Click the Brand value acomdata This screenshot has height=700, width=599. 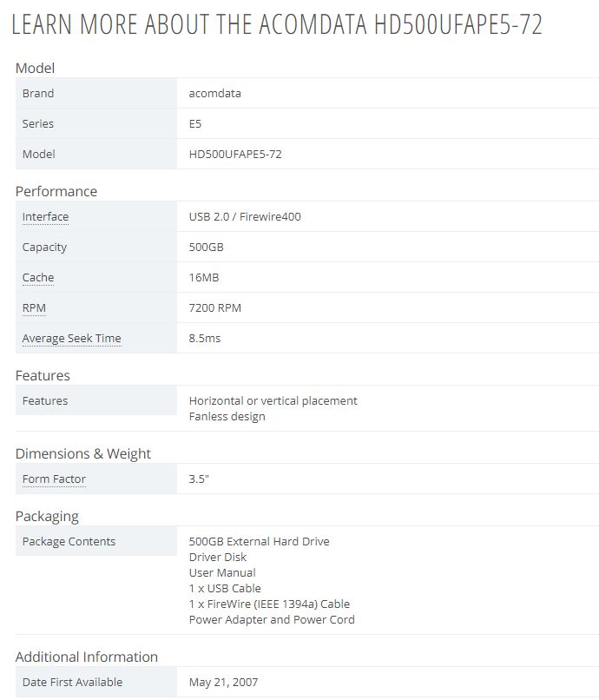click(x=214, y=94)
